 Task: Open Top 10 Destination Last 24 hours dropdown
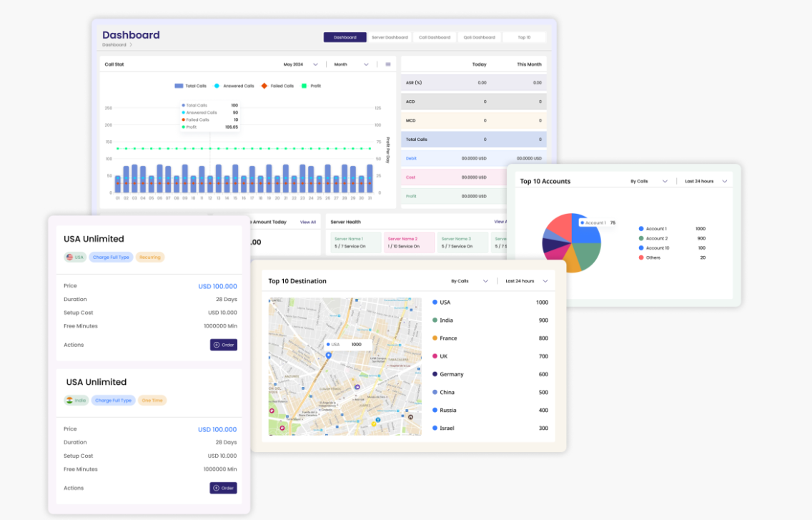point(527,281)
